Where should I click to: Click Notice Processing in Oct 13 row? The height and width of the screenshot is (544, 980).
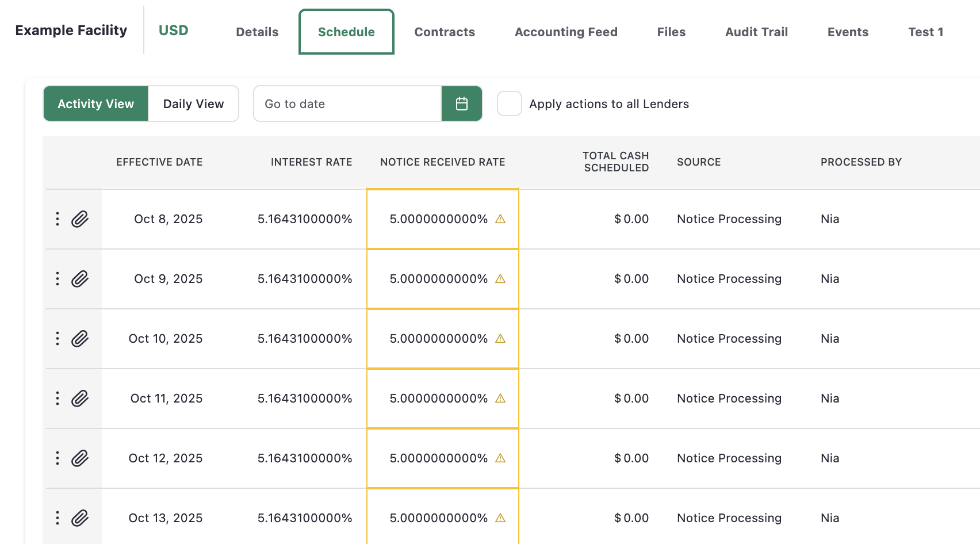pyautogui.click(x=729, y=518)
